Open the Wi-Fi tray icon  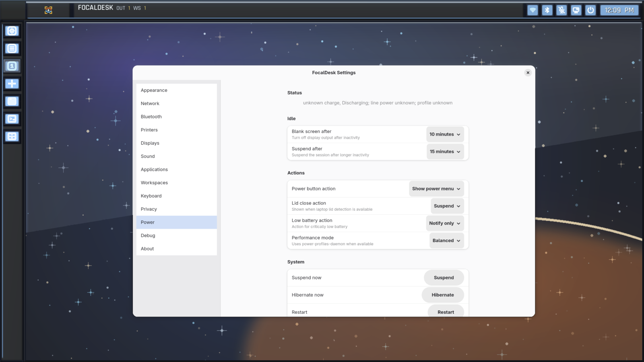pos(533,10)
